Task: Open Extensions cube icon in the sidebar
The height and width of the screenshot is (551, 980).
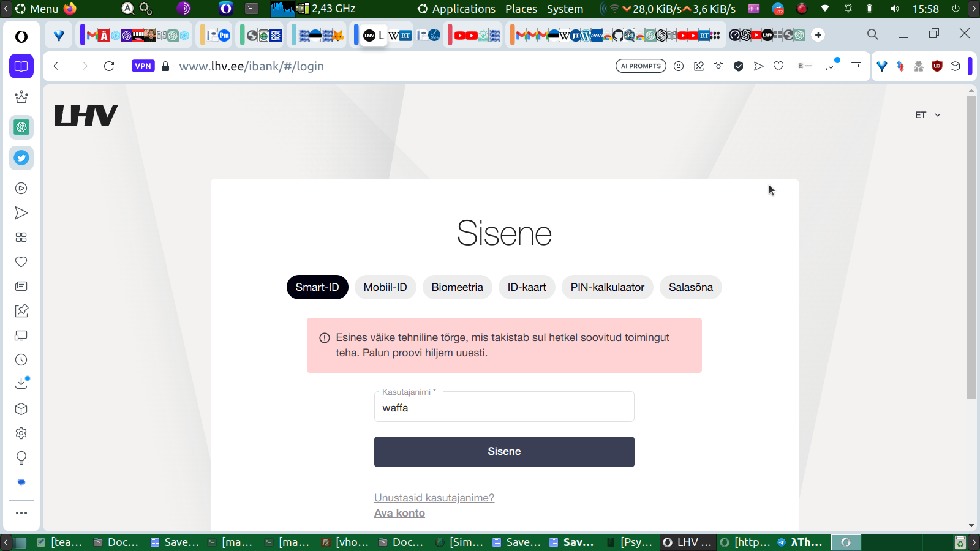Action: [x=21, y=409]
